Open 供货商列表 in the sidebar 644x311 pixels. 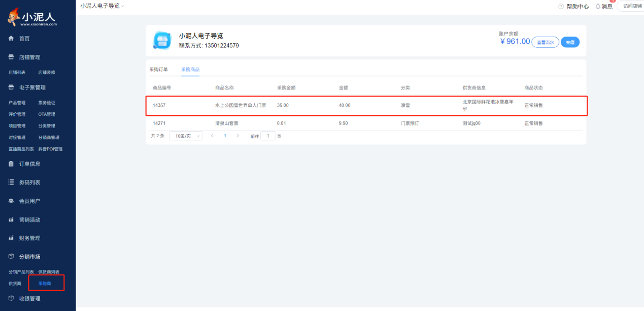click(x=49, y=272)
